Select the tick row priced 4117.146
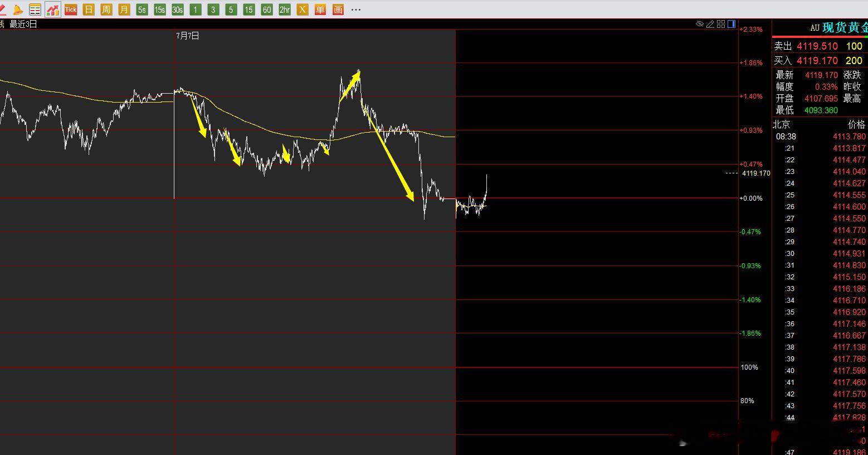This screenshot has width=868, height=455. click(820, 324)
